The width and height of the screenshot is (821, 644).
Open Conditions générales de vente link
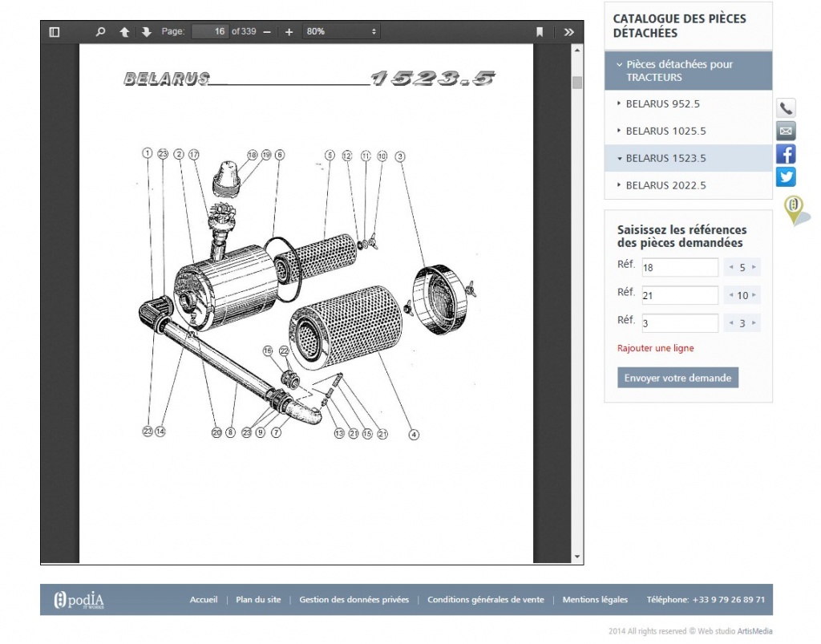485,600
